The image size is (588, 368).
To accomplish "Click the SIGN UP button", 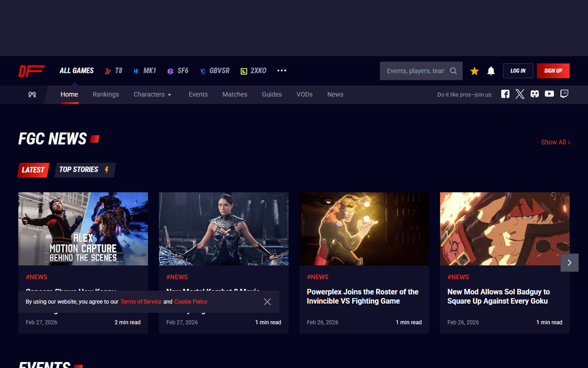I will [553, 70].
